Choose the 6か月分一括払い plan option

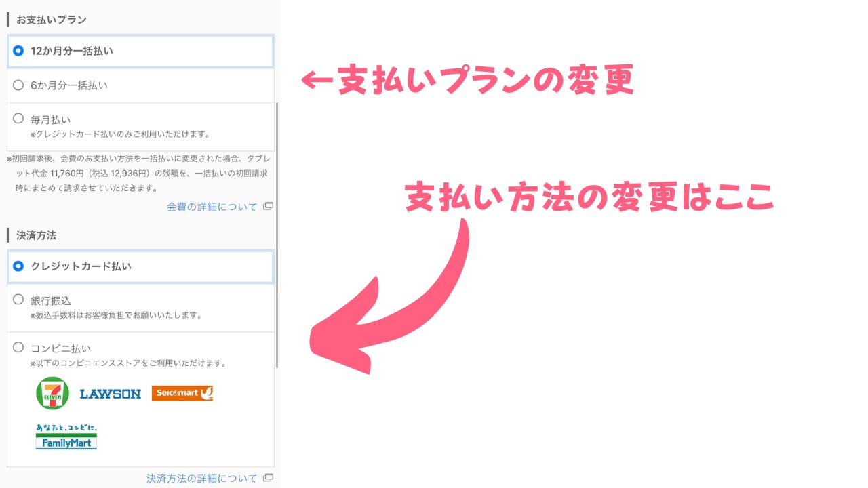point(140,85)
